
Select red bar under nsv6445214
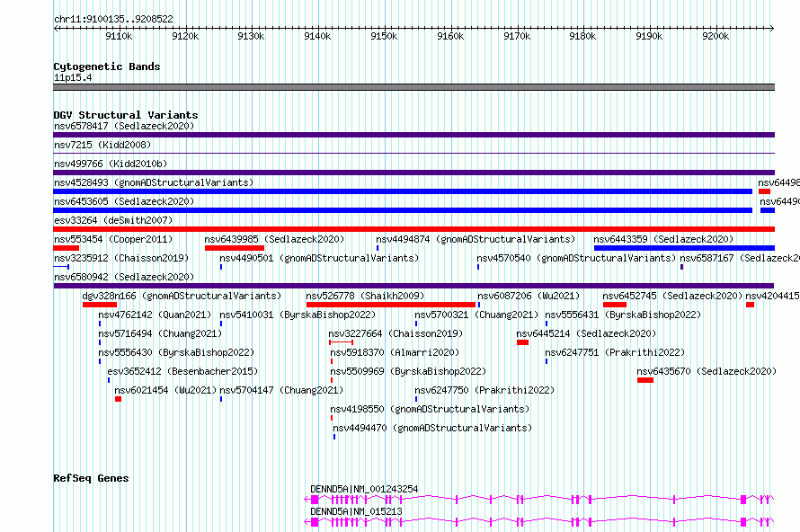(522, 342)
